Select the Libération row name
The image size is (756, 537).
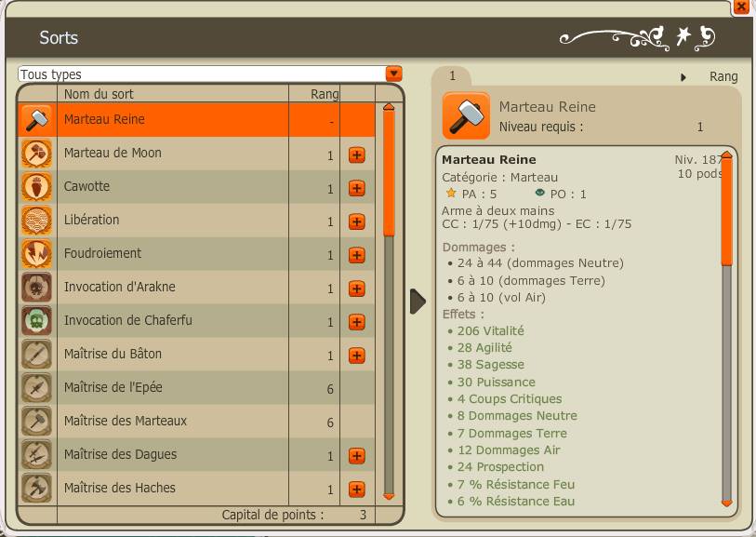[91, 220]
